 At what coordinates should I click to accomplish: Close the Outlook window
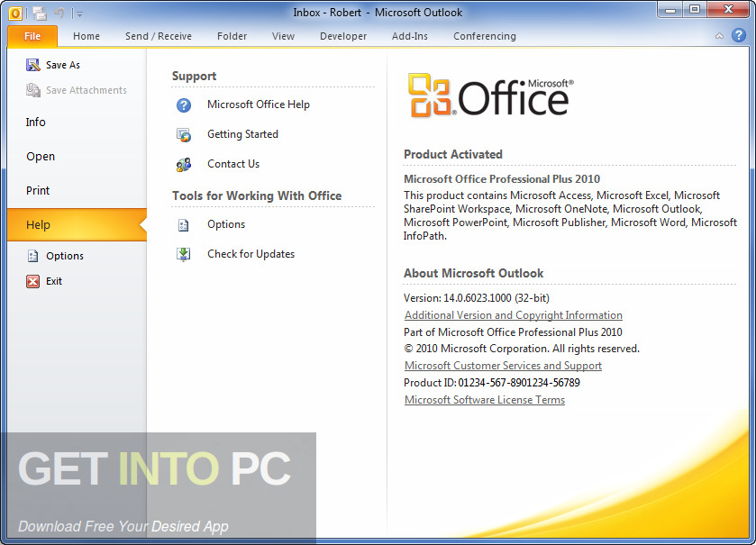tap(728, 9)
